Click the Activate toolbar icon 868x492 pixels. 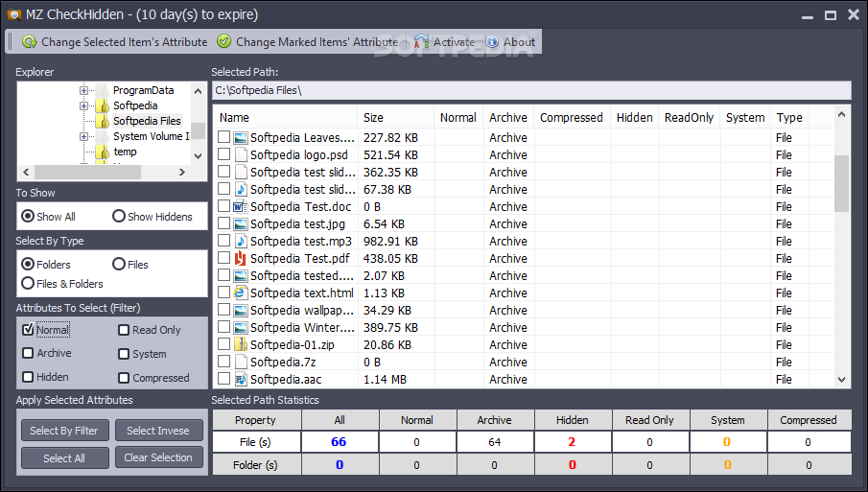click(422, 41)
